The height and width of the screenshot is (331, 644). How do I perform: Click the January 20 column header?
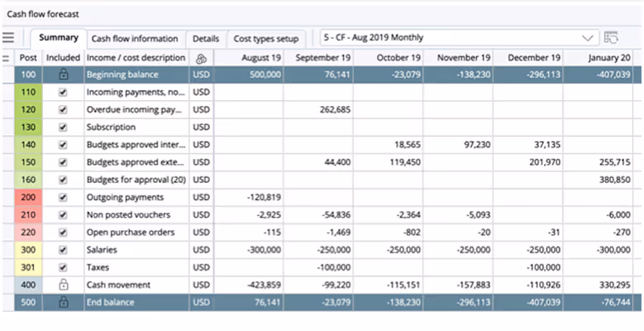(598, 58)
